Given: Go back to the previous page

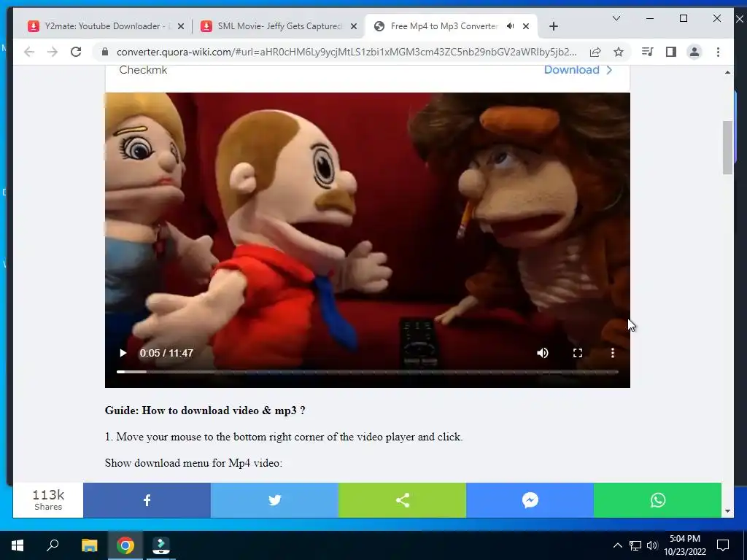Looking at the screenshot, I should coord(29,52).
